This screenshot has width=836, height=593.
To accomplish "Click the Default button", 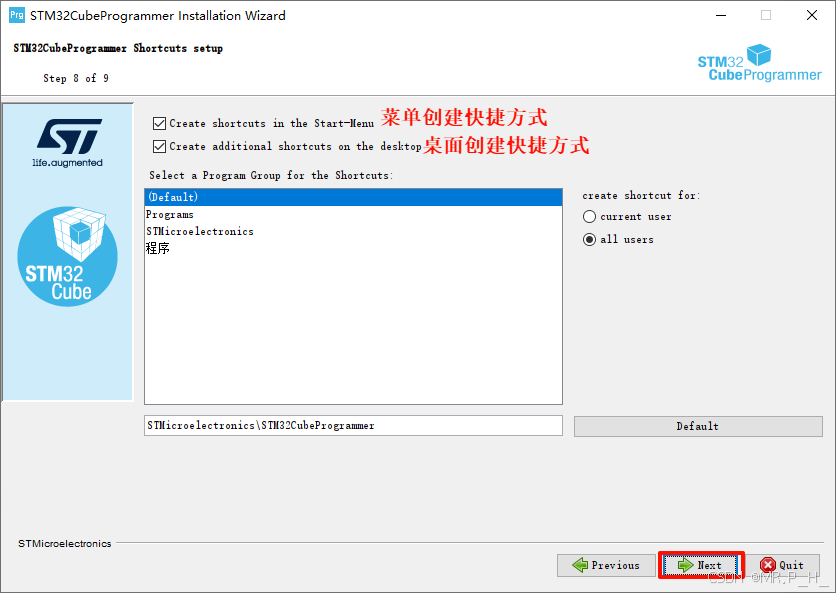I will click(x=698, y=427).
